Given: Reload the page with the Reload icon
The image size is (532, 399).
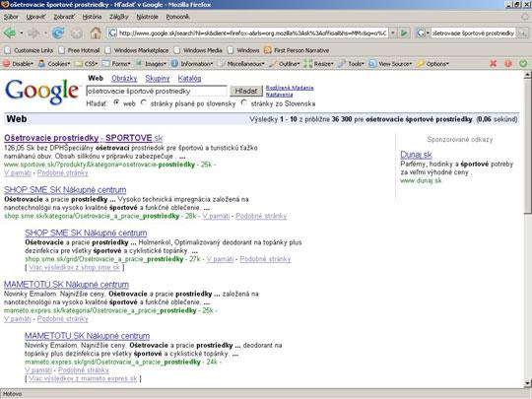Looking at the screenshot, I should point(58,33).
